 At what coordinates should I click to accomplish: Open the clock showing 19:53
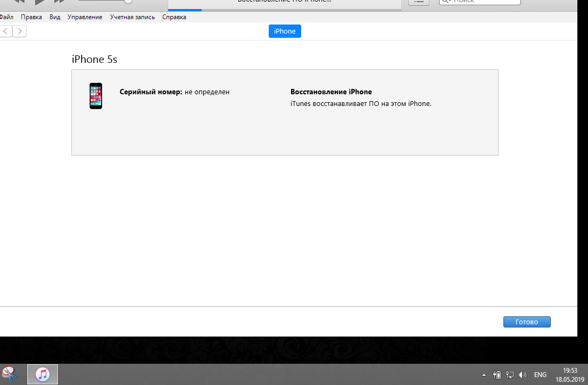click(x=569, y=375)
